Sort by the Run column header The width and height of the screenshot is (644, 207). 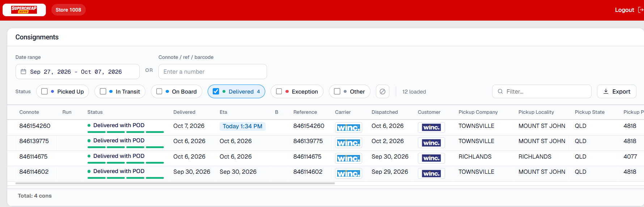point(67,112)
